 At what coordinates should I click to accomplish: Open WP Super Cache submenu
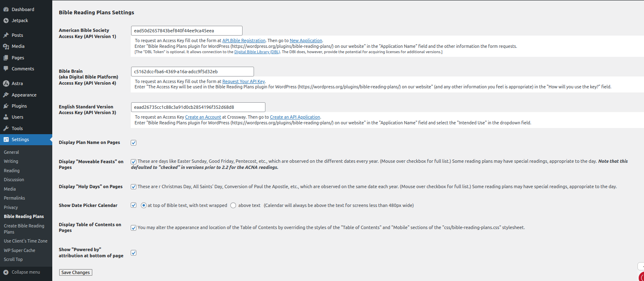(20, 250)
